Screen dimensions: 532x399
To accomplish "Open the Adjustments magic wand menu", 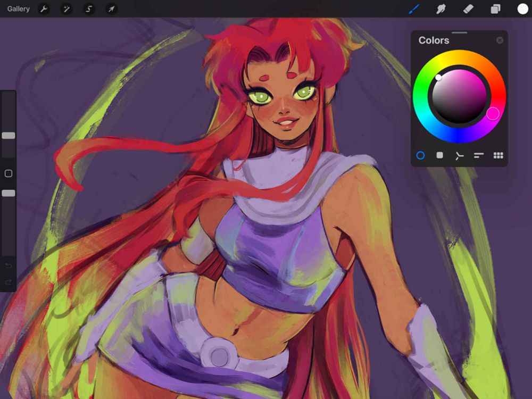I will 66,9.
